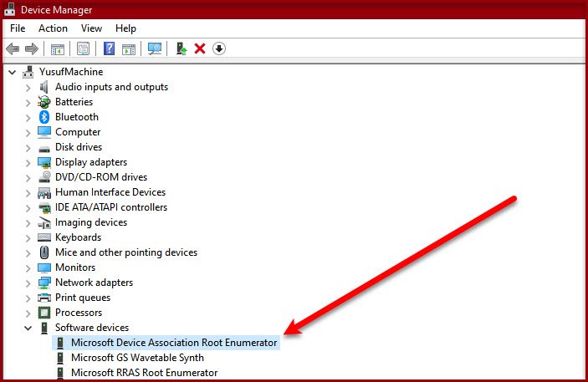Select Human Interface Devices label
Screen dimensions: 588x382
(x=110, y=192)
